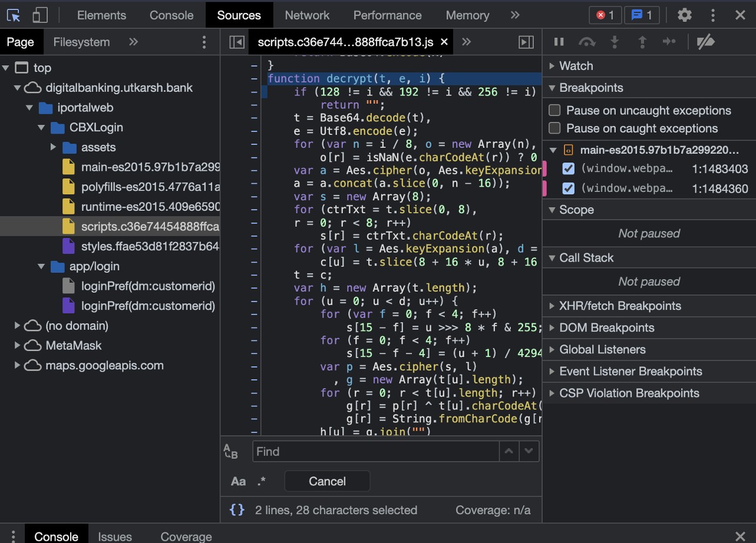Switch to the top Console panel tab

pos(171,15)
